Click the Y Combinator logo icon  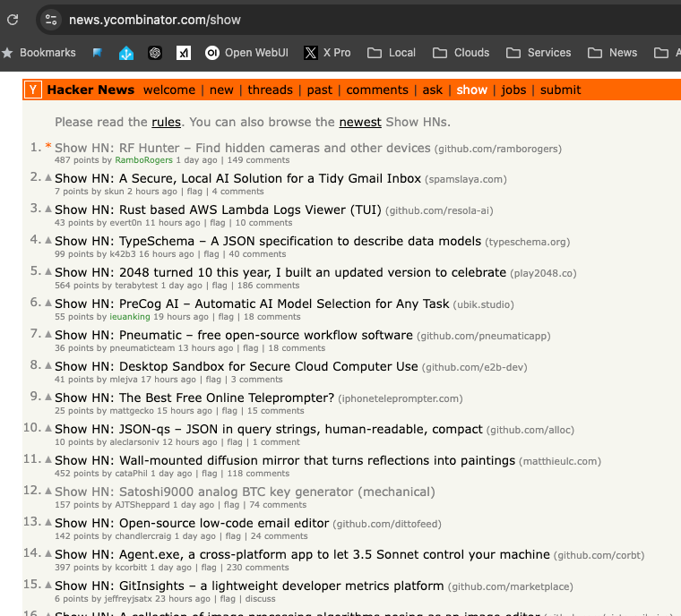click(x=33, y=90)
